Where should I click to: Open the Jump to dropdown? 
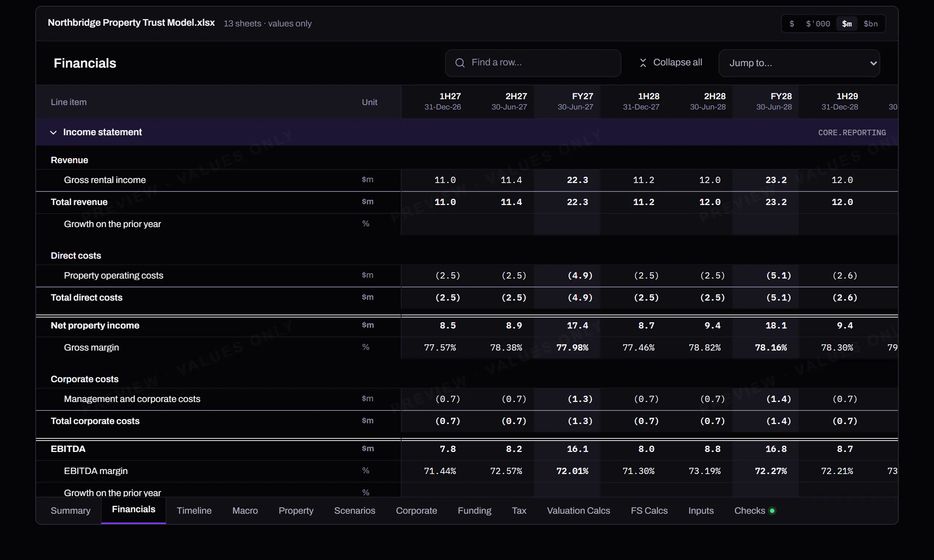pyautogui.click(x=799, y=63)
